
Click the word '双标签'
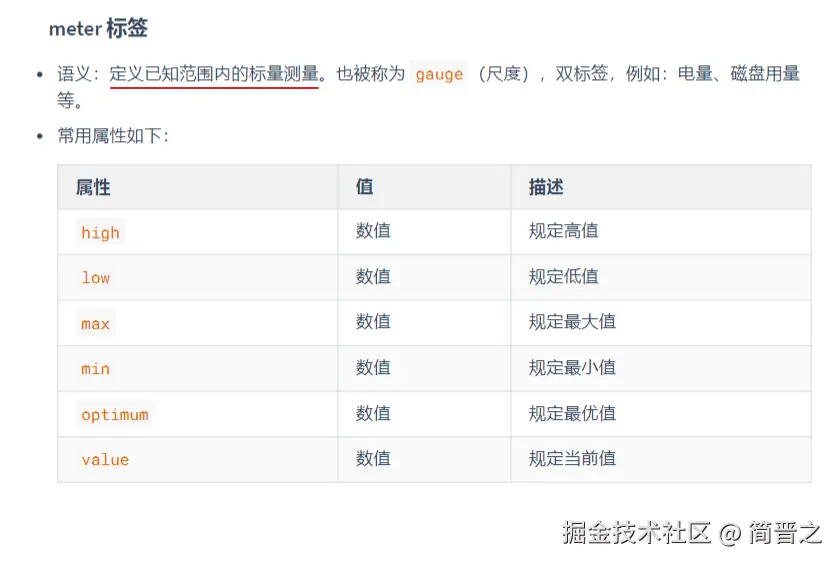(582, 73)
